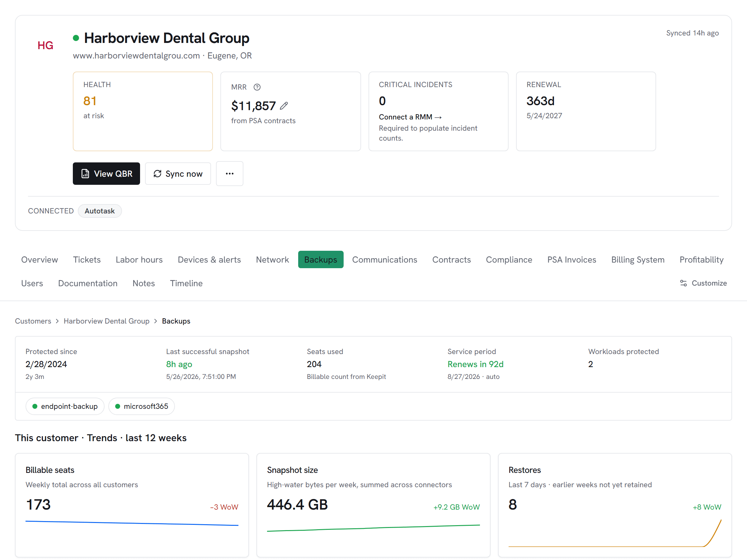This screenshot has width=747, height=560.
Task: Click the "8/27/2026 · auto" renewal text
Action: (473, 377)
